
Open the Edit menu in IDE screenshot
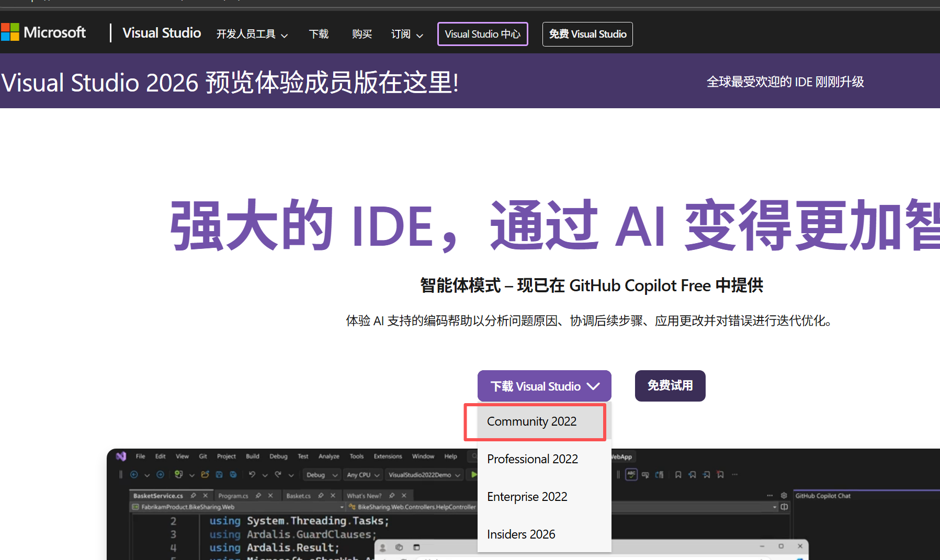[x=161, y=456]
